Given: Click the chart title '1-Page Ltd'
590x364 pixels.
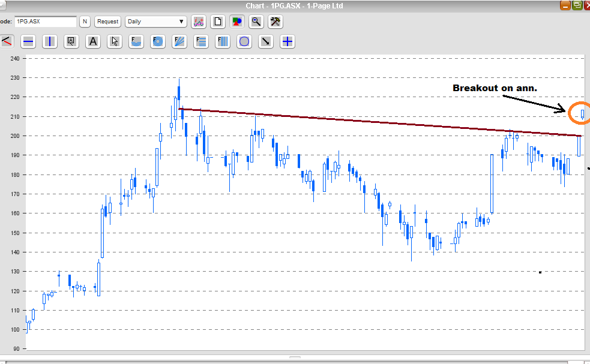Looking at the screenshot, I should [x=325, y=5].
